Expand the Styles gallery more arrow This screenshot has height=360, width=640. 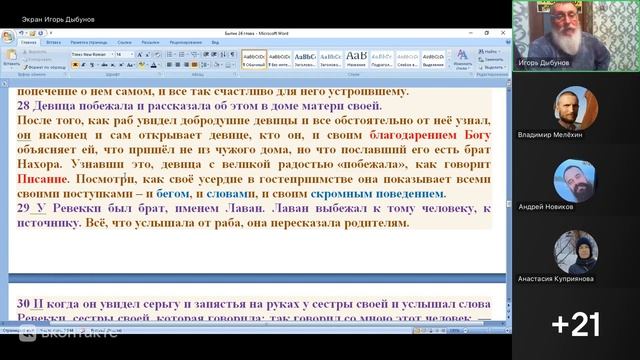449,66
